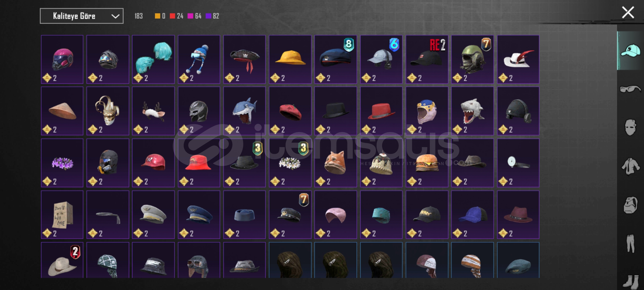Select the pants category icon
The width and height of the screenshot is (644, 290).
point(630,244)
